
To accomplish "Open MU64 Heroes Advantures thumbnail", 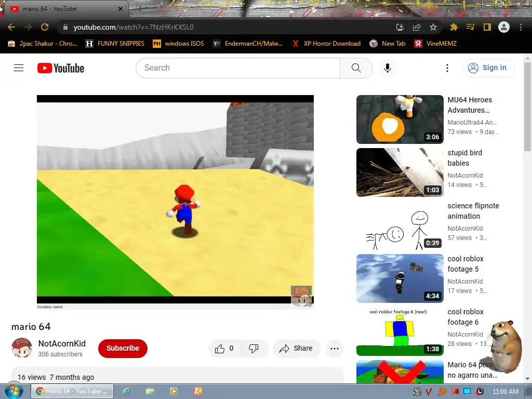I will [400, 119].
